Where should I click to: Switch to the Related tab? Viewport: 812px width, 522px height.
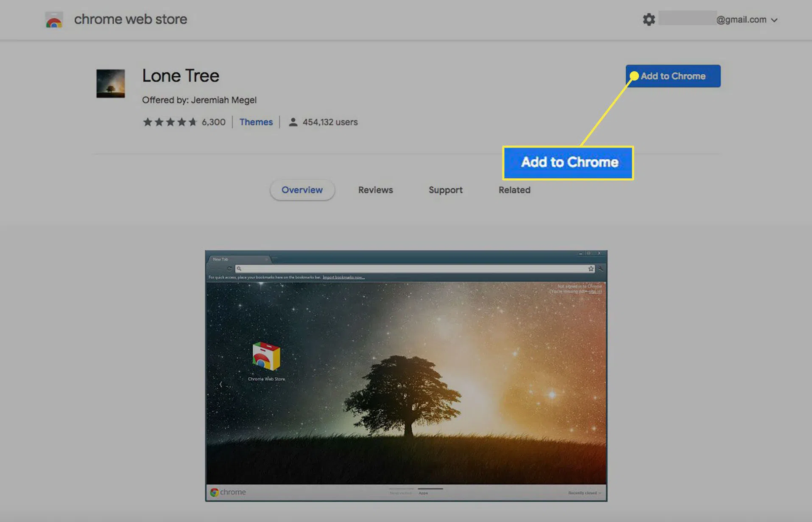click(x=514, y=190)
